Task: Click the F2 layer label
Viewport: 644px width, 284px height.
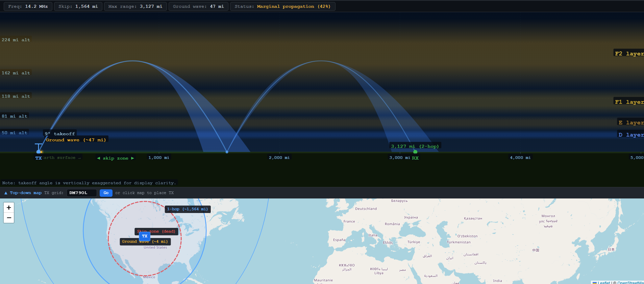Action: (629, 53)
